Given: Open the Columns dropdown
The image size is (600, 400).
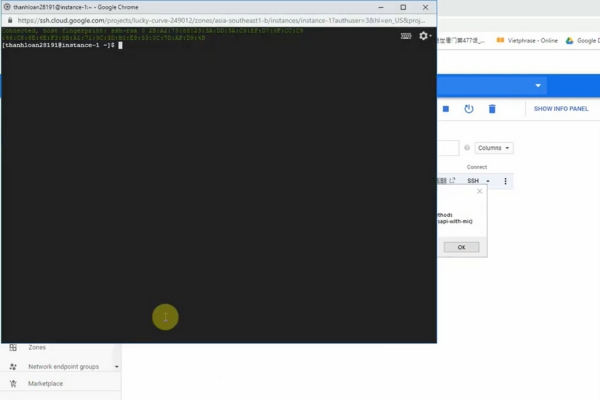Looking at the screenshot, I should [494, 148].
